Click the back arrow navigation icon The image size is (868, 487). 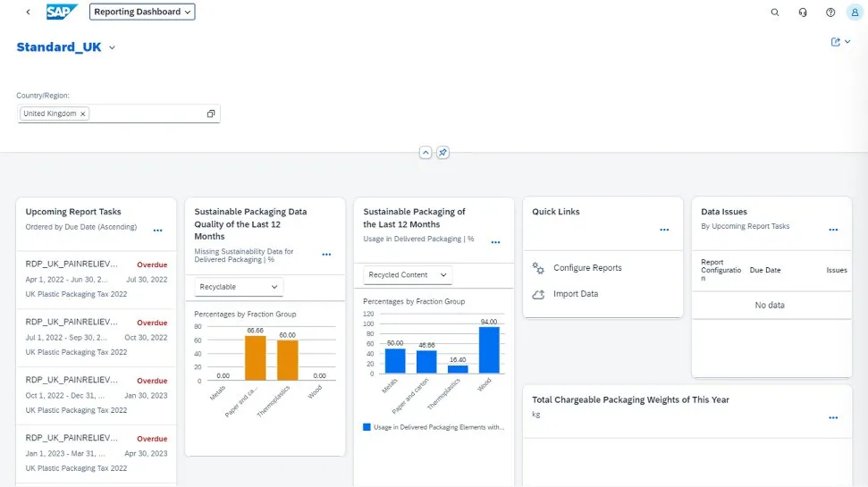tap(28, 13)
